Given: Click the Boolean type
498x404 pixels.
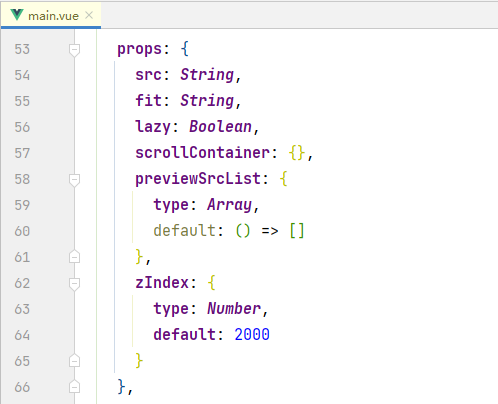Looking at the screenshot, I should [x=220, y=127].
